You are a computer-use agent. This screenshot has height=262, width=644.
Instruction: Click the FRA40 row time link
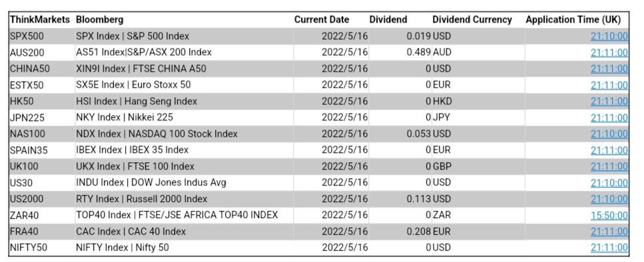609,231
